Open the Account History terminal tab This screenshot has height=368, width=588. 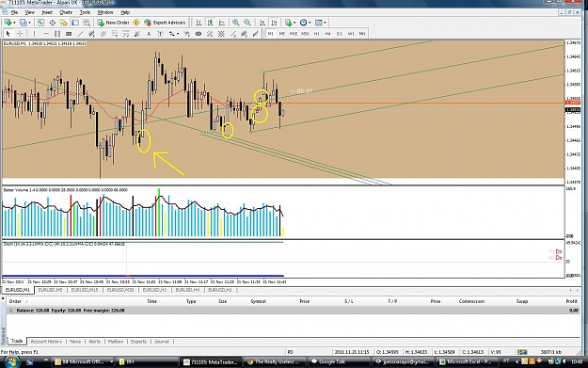46,342
